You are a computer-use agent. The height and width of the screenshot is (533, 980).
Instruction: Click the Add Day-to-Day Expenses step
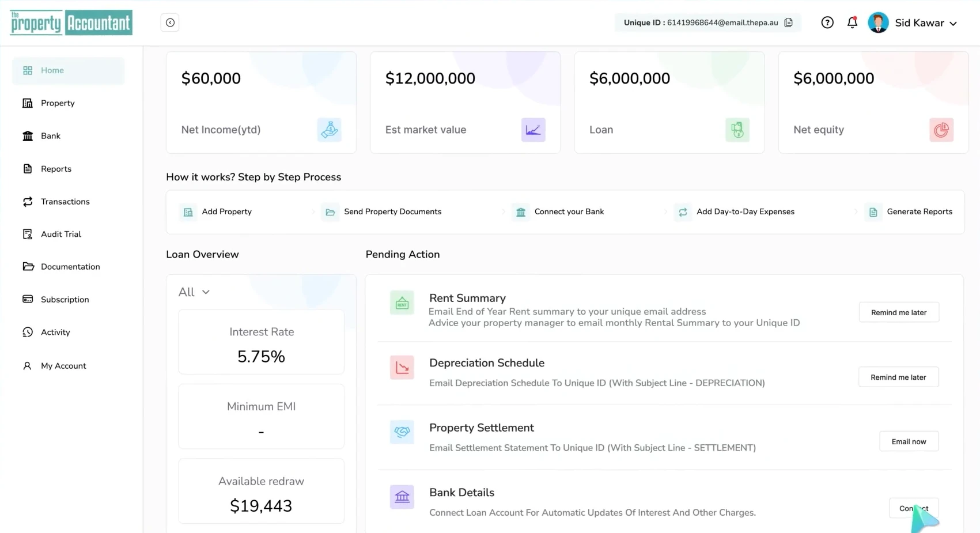[x=735, y=212]
